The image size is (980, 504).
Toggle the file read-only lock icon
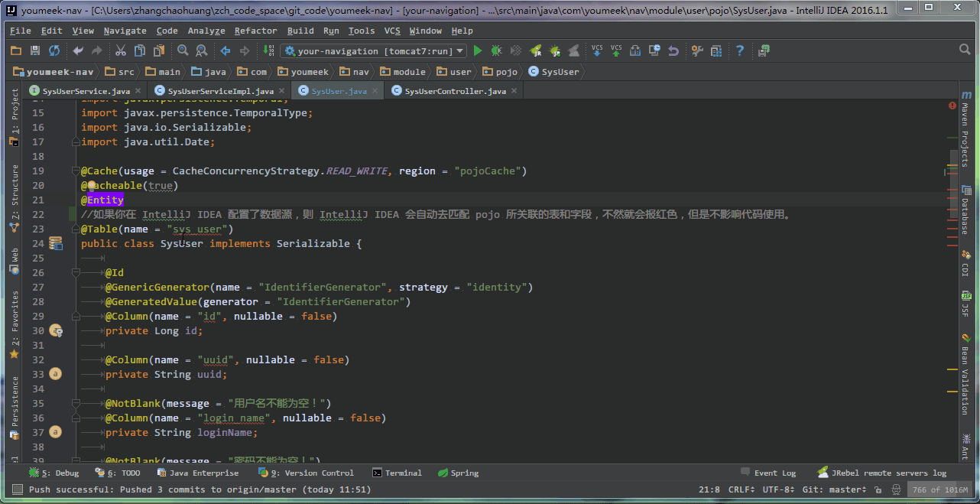pyautogui.click(x=878, y=489)
